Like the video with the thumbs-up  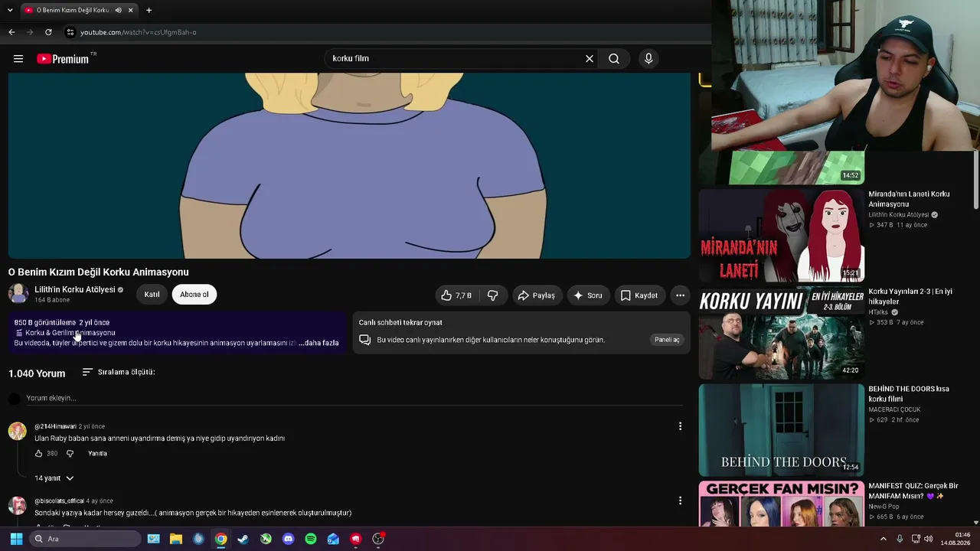click(x=456, y=295)
